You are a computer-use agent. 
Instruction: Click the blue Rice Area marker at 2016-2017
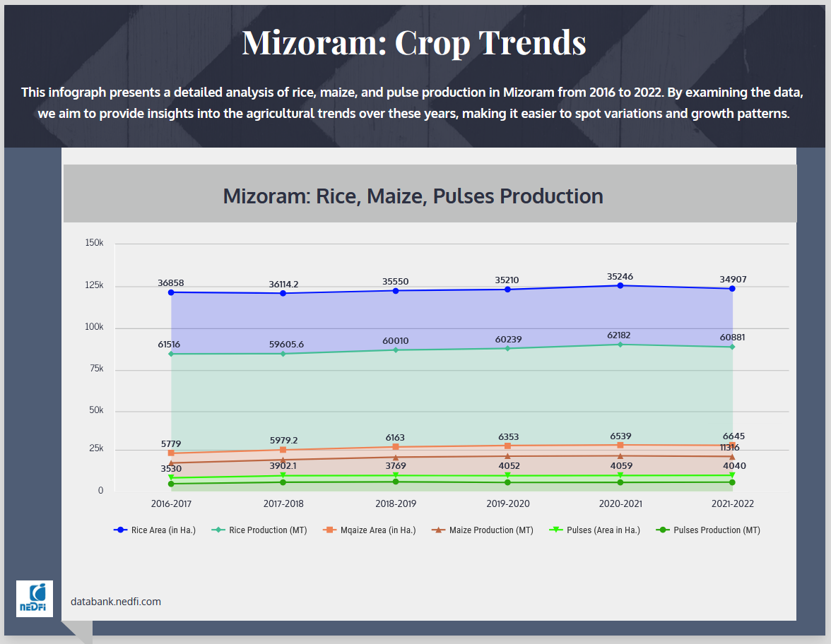coord(171,292)
